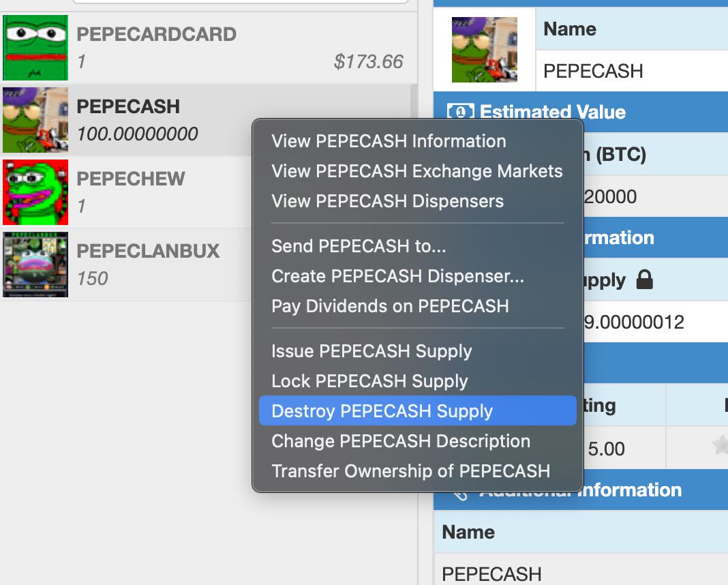The image size is (728, 585).
Task: Click the PEPECHEW asset image
Action: pos(35,192)
